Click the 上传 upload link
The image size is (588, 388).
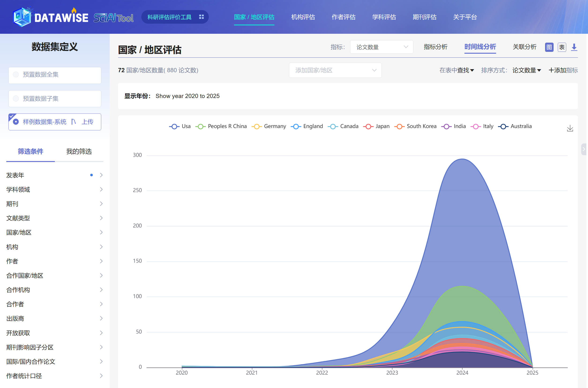pyautogui.click(x=87, y=122)
